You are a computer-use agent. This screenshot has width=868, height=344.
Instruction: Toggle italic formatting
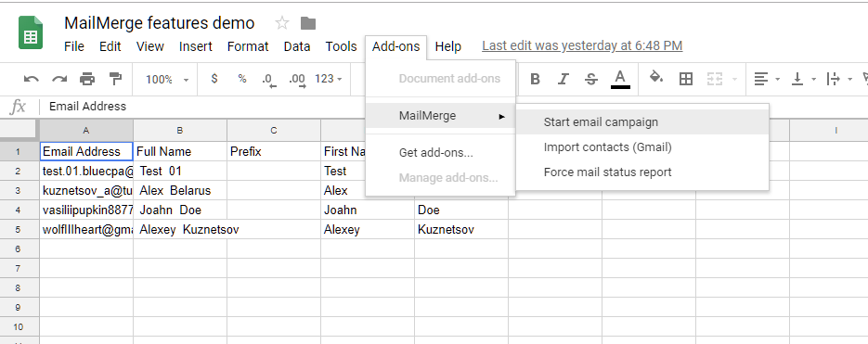point(563,79)
